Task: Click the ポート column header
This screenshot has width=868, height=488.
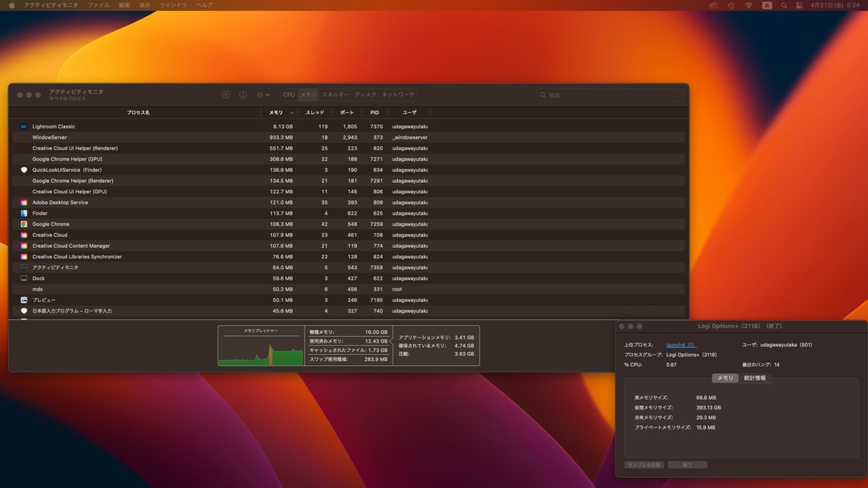Action: point(347,113)
